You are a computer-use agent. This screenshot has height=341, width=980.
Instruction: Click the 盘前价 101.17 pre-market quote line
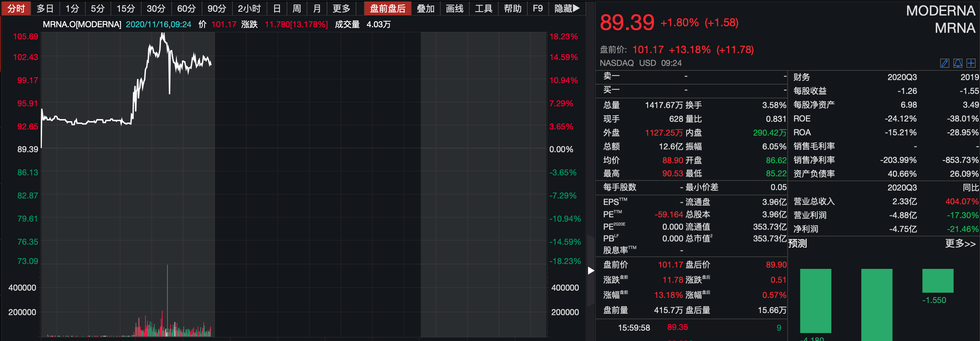[x=677, y=50]
